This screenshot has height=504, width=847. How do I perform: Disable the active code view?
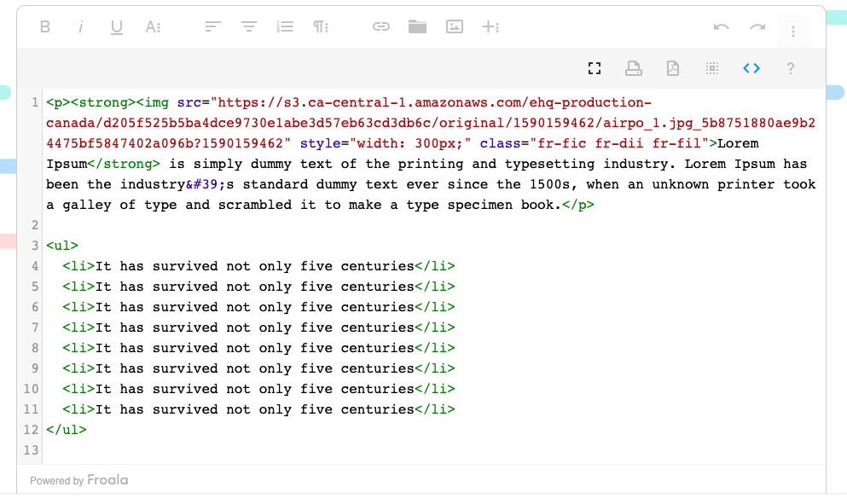point(751,67)
